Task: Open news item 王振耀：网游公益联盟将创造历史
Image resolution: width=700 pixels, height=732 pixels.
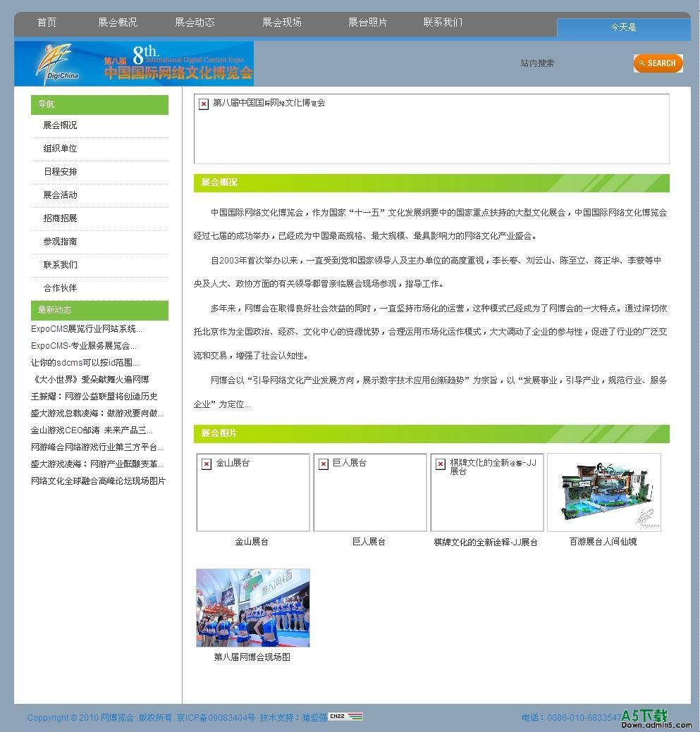Action: (94, 397)
